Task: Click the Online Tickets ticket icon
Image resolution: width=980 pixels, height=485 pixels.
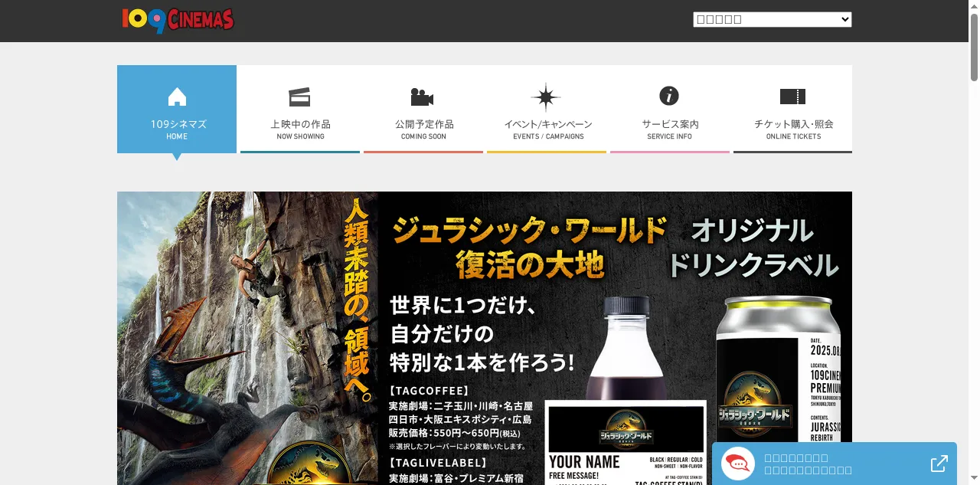Action: tap(793, 97)
